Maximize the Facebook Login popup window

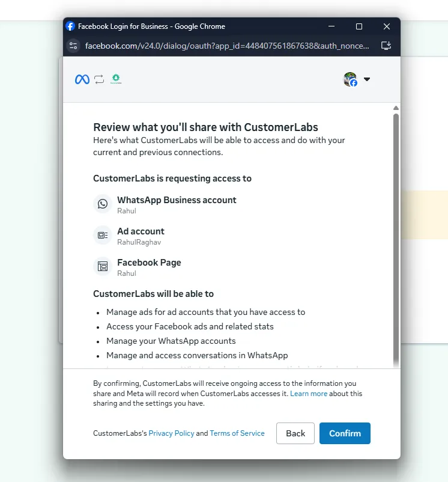359,26
